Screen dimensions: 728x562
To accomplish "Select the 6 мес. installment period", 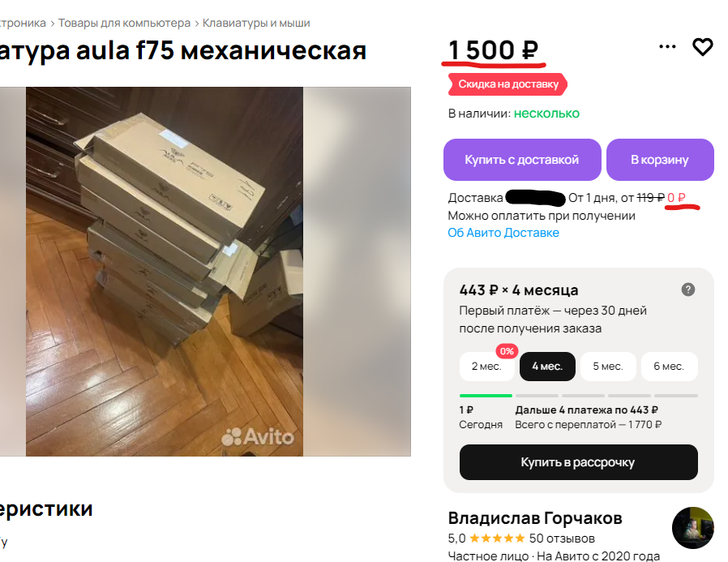I will [x=669, y=367].
